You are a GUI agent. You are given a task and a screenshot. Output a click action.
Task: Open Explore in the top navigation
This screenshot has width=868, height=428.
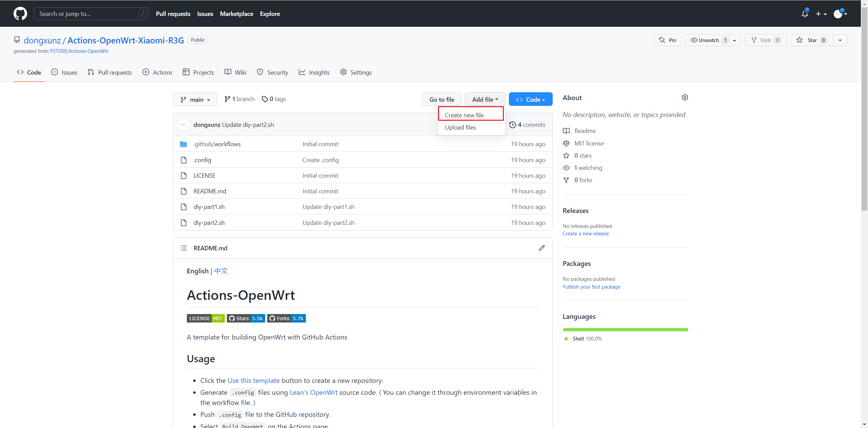[x=270, y=14]
